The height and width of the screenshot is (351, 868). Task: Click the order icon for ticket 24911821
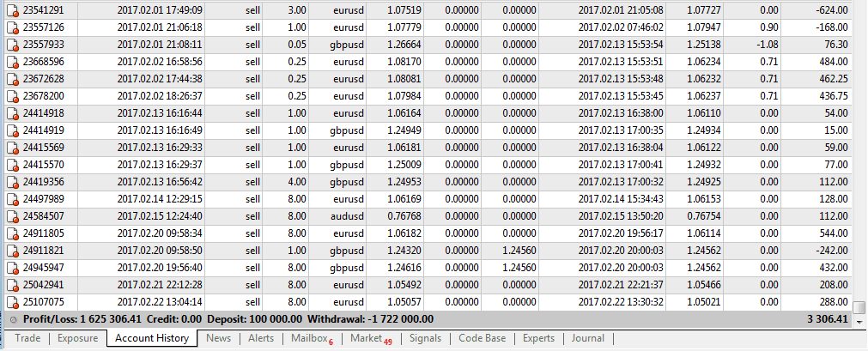pyautogui.click(x=12, y=251)
